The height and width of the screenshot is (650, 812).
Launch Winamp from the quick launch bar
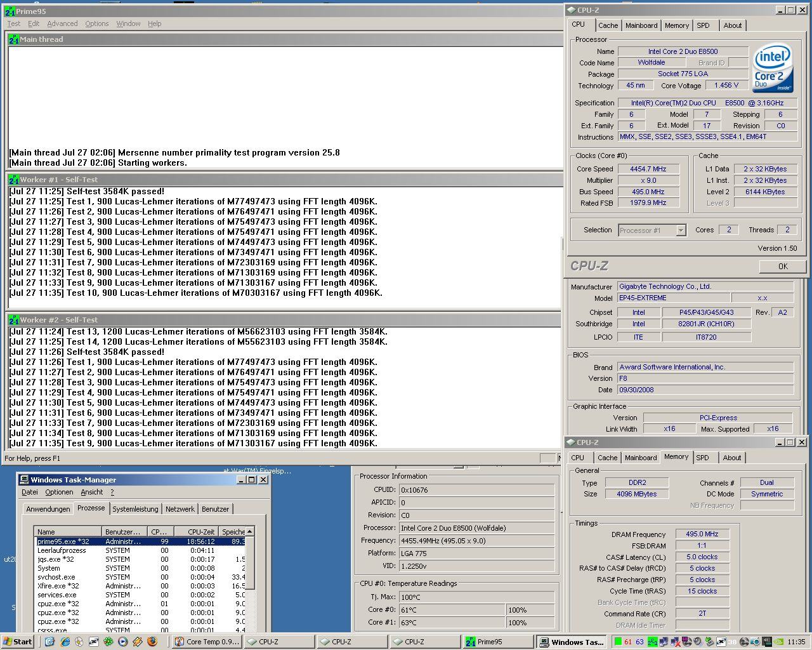(138, 642)
